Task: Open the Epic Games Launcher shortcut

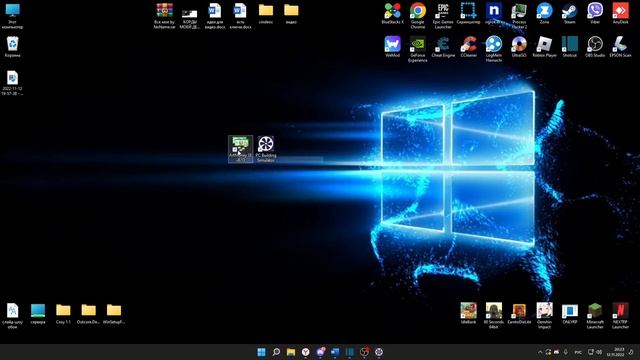Action: 443,16
